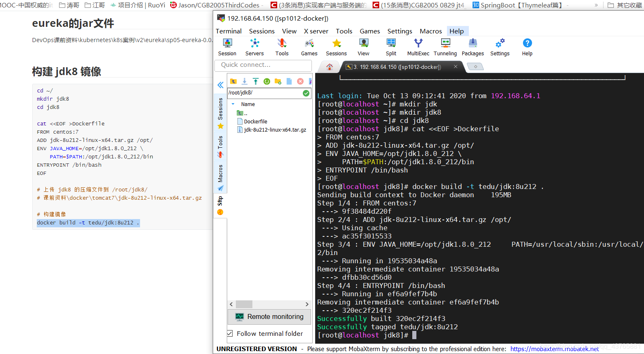The image size is (644, 354).
Task: Open the CGB2005 0829 jt4 bookmark
Action: 418,5
